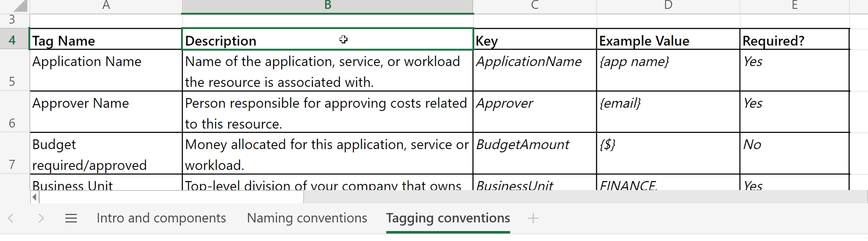Open the all sheets list icon
Viewport: 868px width, 241px height.
coord(71,218)
